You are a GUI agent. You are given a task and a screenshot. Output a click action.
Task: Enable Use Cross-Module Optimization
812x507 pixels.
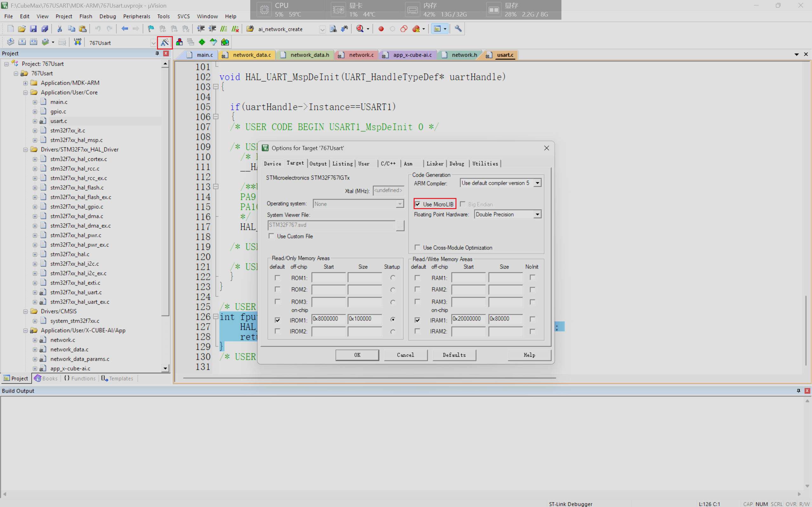tap(417, 247)
